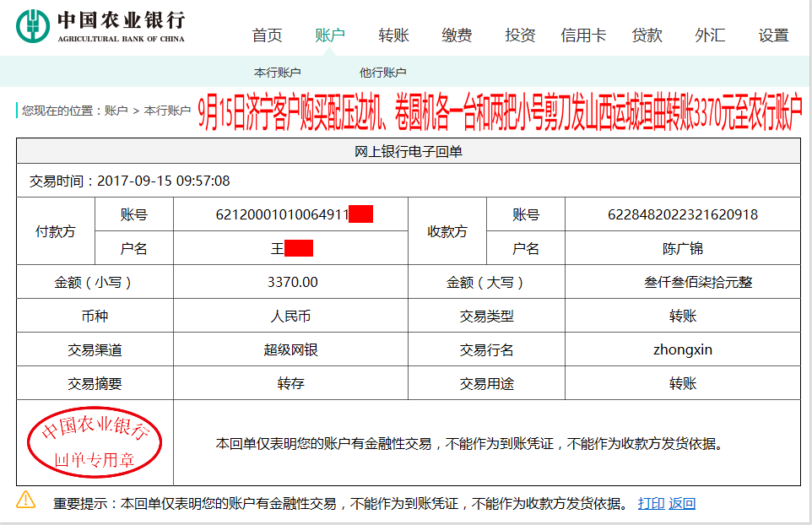Go to the 投资 investment section

point(519,35)
